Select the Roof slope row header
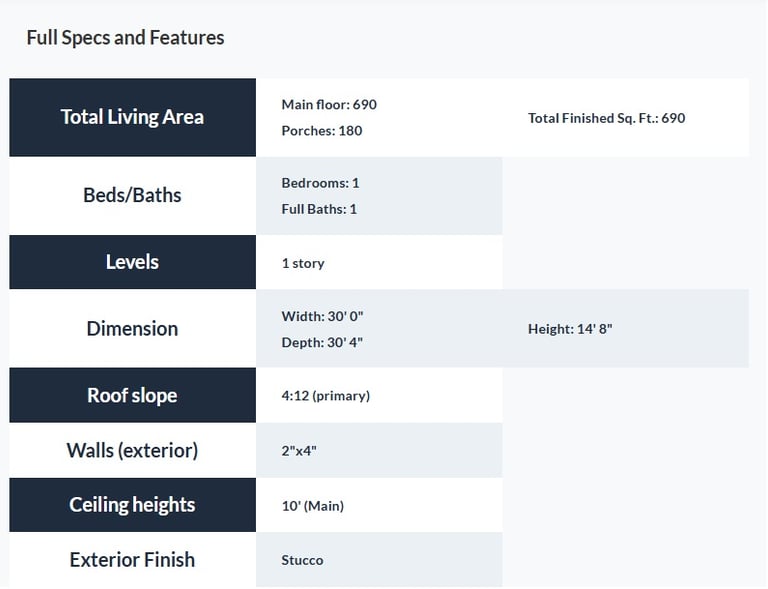Viewport: 768px width, 589px height. point(132,395)
